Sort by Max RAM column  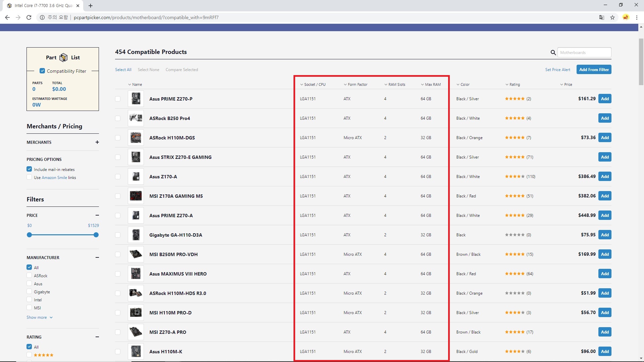pyautogui.click(x=431, y=84)
